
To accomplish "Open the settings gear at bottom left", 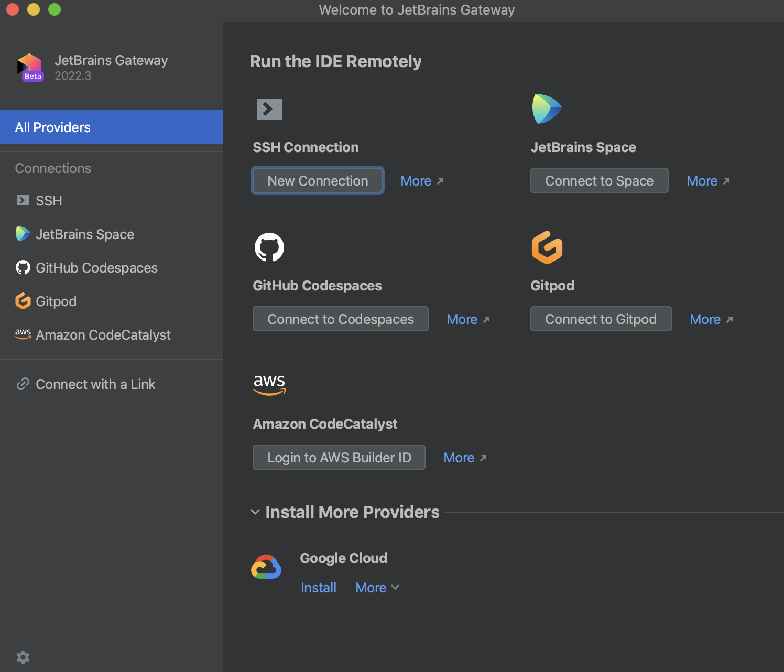I will point(23,657).
